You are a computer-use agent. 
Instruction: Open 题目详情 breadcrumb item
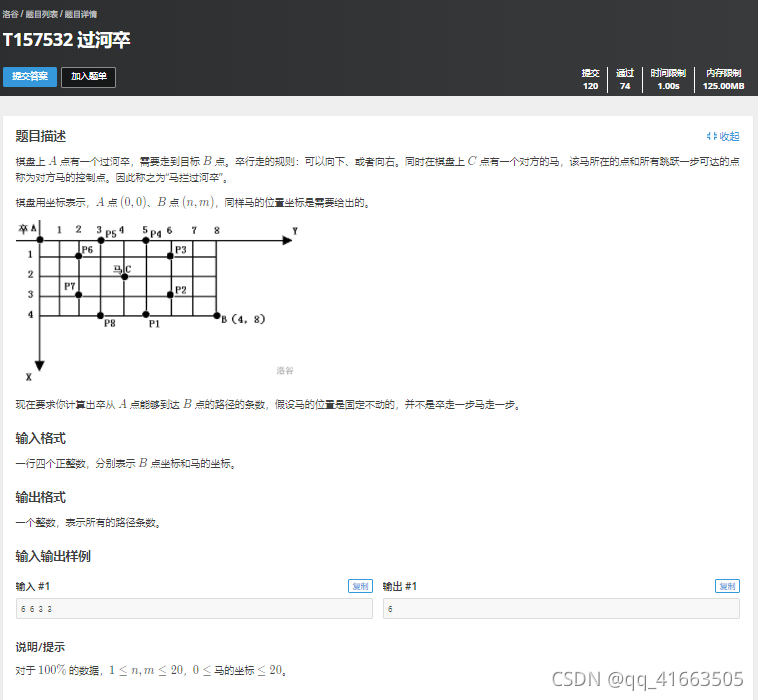(x=81, y=15)
